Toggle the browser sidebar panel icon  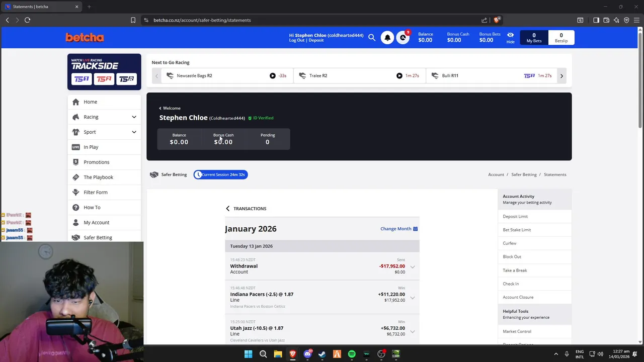(596, 20)
